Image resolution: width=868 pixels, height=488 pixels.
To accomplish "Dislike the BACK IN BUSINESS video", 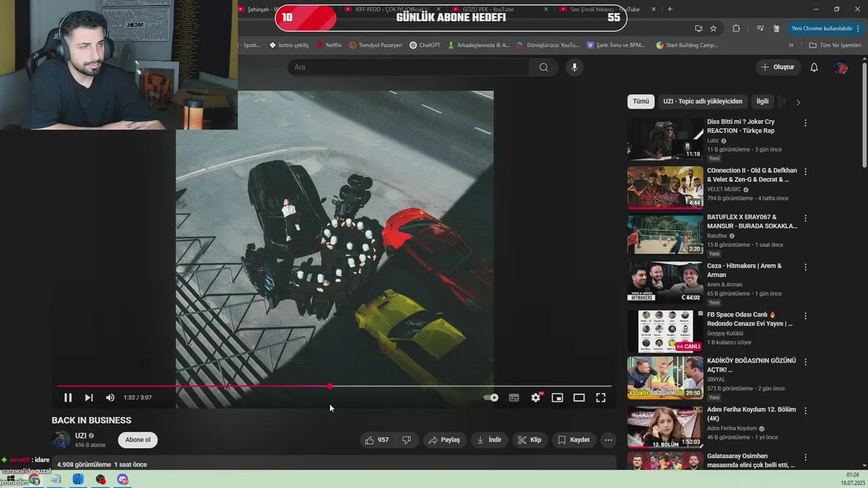I will [x=407, y=440].
